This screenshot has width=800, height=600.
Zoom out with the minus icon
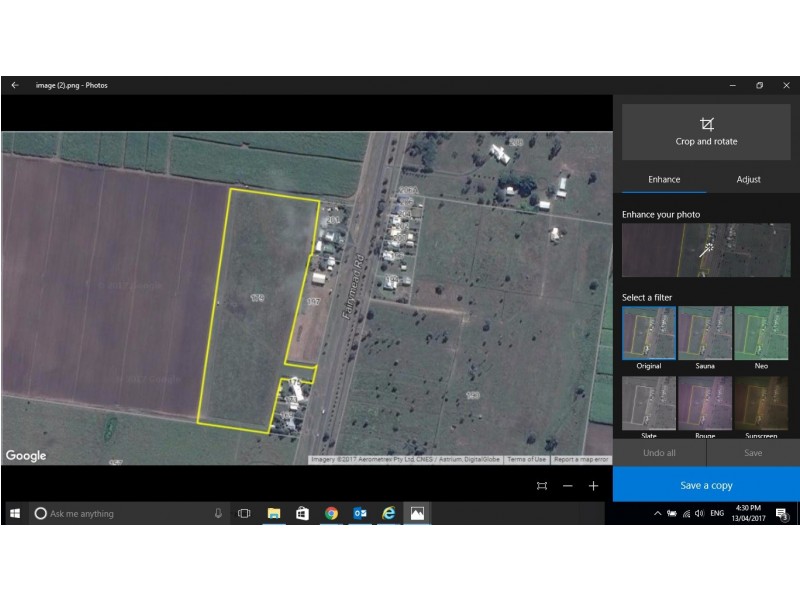coord(567,486)
